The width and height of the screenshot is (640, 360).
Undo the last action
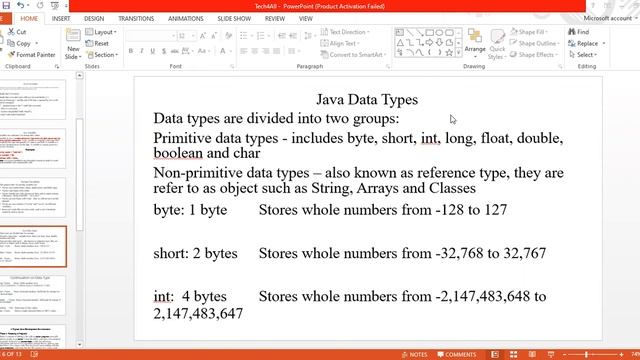(x=20, y=5)
